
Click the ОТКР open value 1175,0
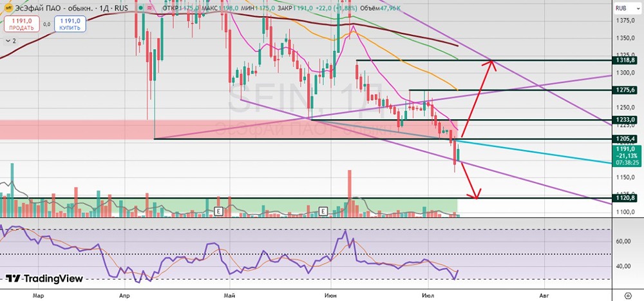(x=189, y=8)
